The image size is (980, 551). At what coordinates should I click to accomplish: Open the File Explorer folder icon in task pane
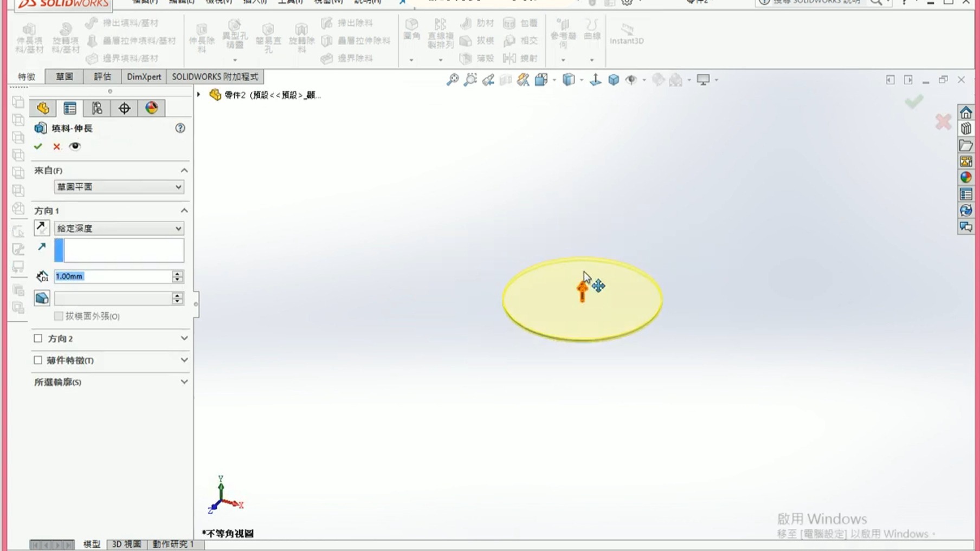pos(966,145)
